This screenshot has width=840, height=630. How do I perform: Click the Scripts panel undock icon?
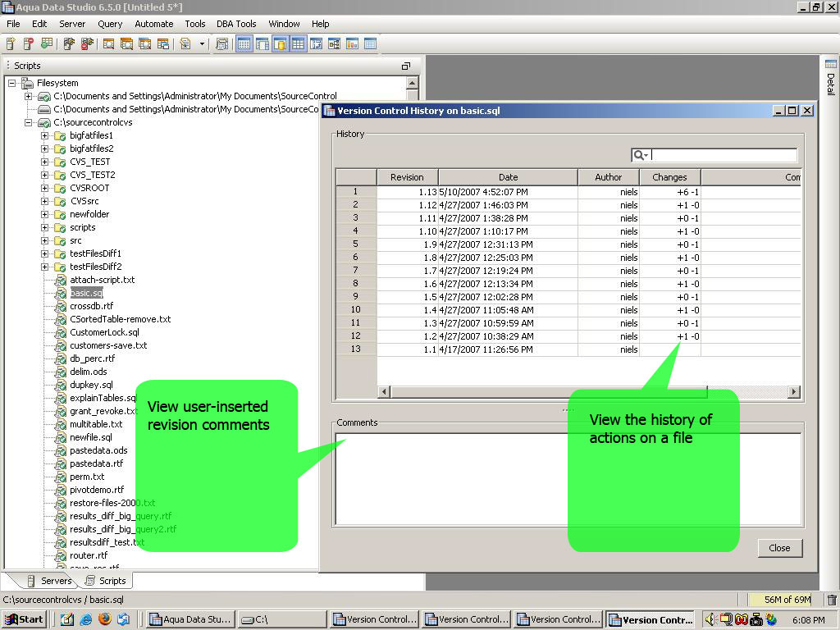405,66
